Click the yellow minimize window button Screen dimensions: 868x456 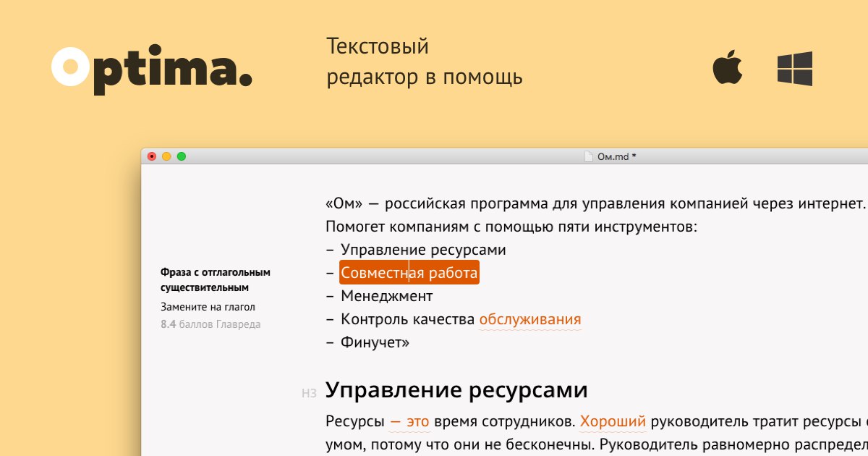[166, 156]
